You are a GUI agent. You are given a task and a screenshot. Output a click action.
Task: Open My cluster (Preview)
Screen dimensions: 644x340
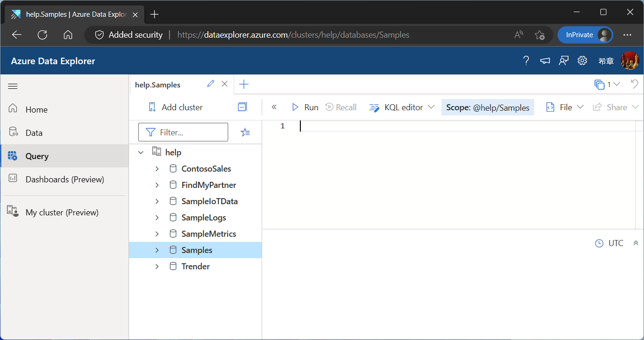tap(64, 212)
